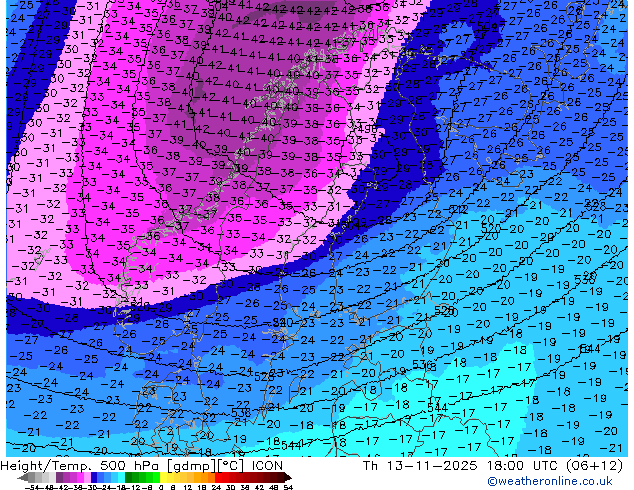This screenshot has width=634, height=490.
Task: Click the '512' contour label on the map
Action: click(x=459, y=209)
